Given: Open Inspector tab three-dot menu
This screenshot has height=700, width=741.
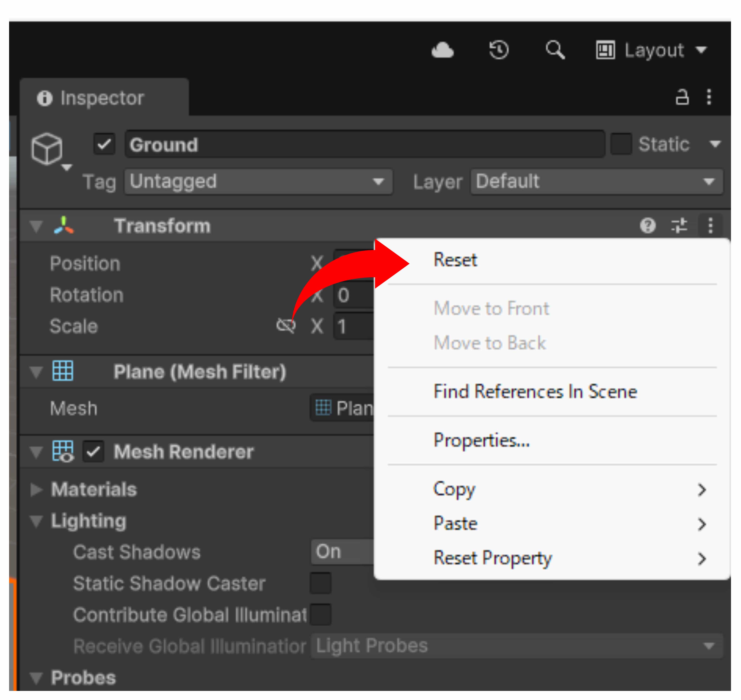Looking at the screenshot, I should tap(709, 97).
